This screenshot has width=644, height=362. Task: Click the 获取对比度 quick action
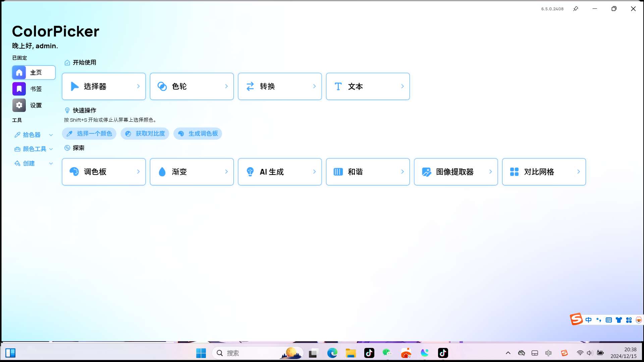click(x=145, y=133)
